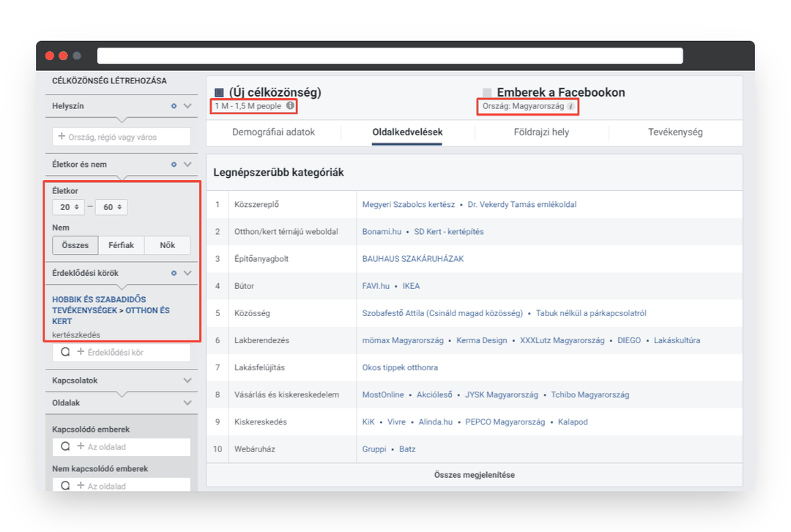Open Tabuk nélkül a párkapcsolatról link
Viewport: 791px width, 532px height.
tap(591, 313)
